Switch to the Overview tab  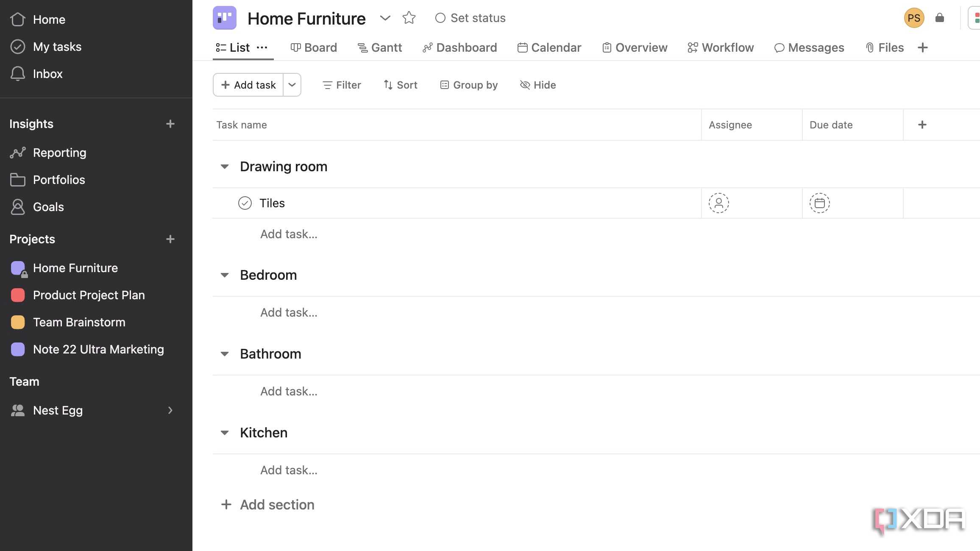[x=635, y=47]
